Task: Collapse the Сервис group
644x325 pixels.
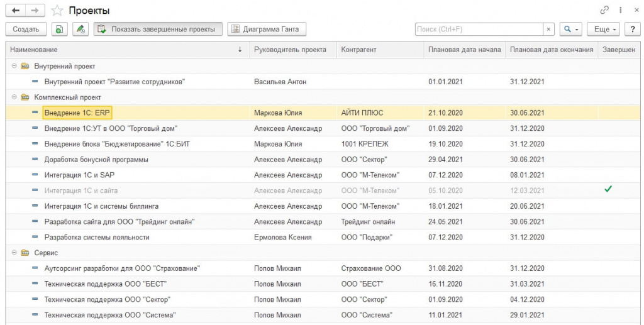Action: coord(14,253)
